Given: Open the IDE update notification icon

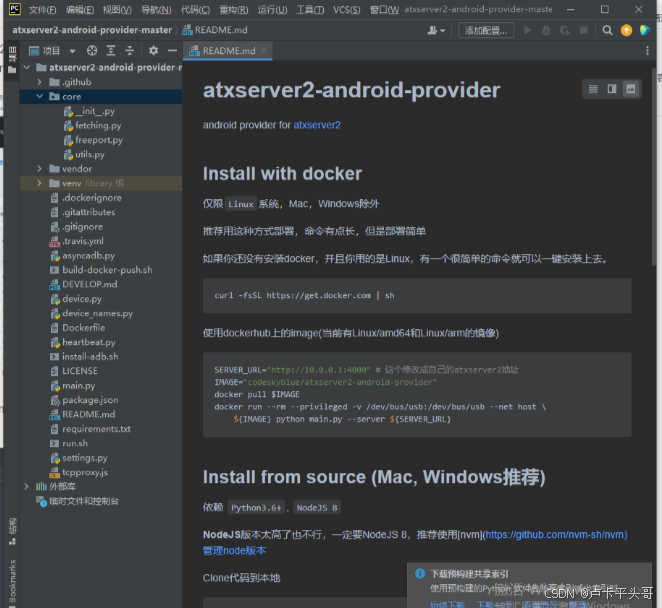Looking at the screenshot, I should click(x=626, y=30).
